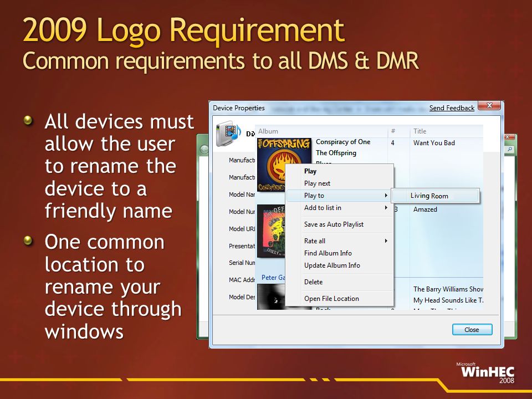Expand the Rate all submenu arrow
The width and height of the screenshot is (532, 399).
[386, 241]
